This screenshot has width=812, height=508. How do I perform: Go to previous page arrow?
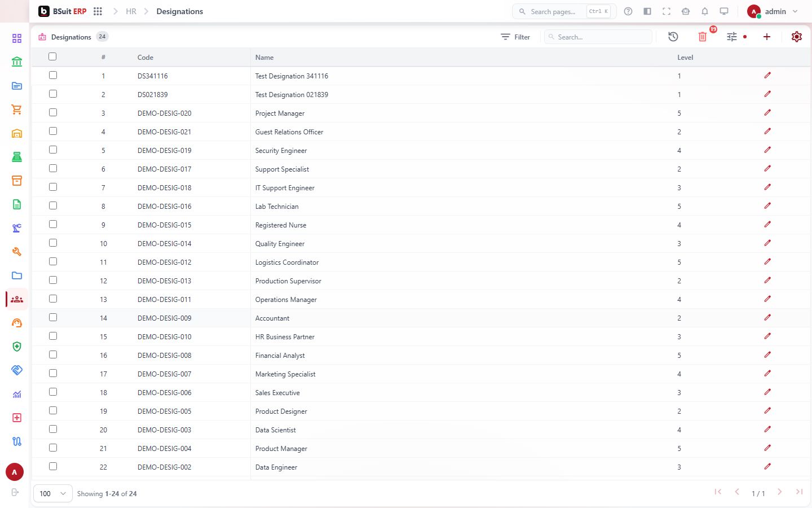(737, 492)
